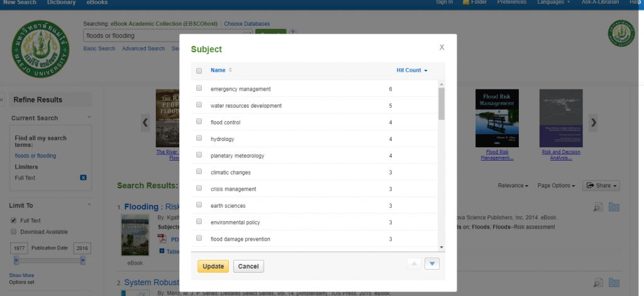This screenshot has height=296, width=644.
Task: Open the Relevance sort dropdown
Action: [x=513, y=186]
